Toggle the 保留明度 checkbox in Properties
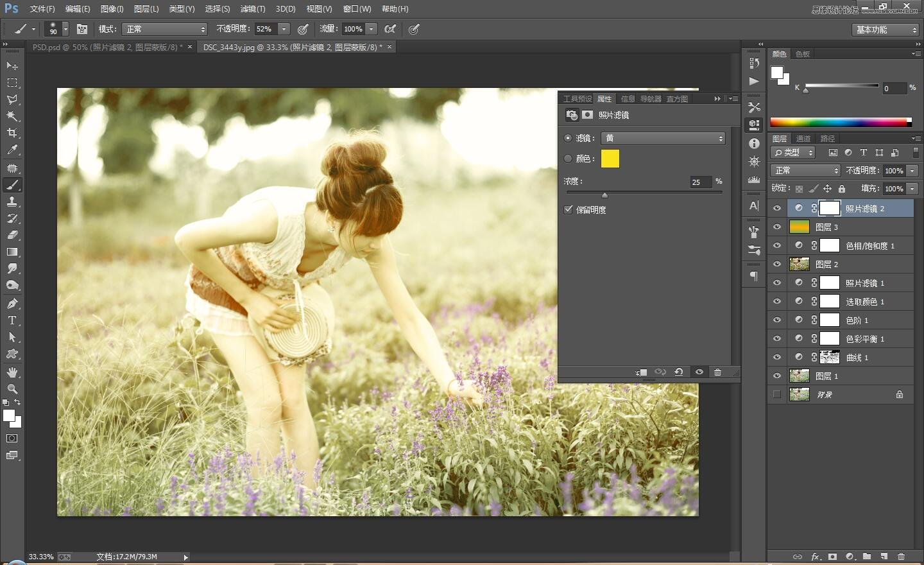This screenshot has height=565, width=924. coord(568,209)
